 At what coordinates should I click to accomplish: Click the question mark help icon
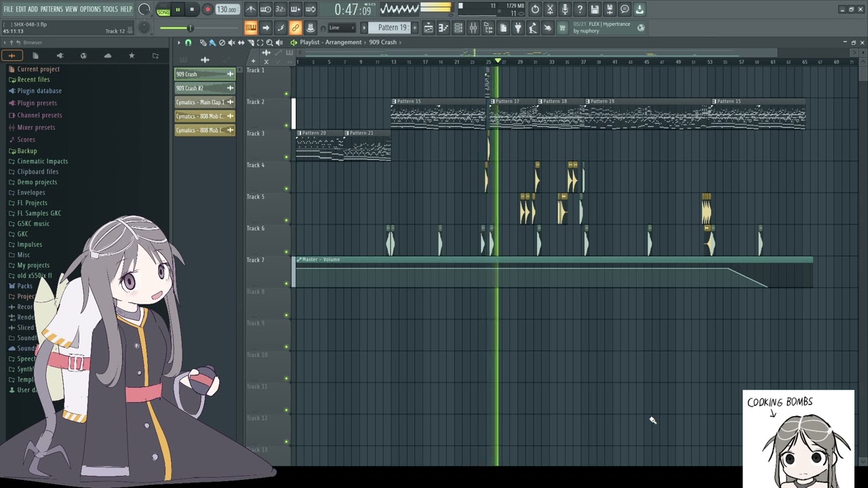click(x=580, y=9)
